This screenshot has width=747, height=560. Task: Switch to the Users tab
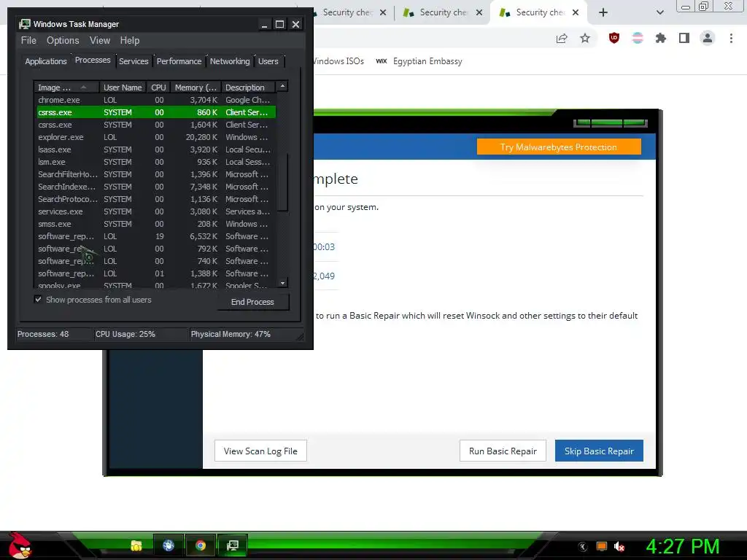pos(268,61)
